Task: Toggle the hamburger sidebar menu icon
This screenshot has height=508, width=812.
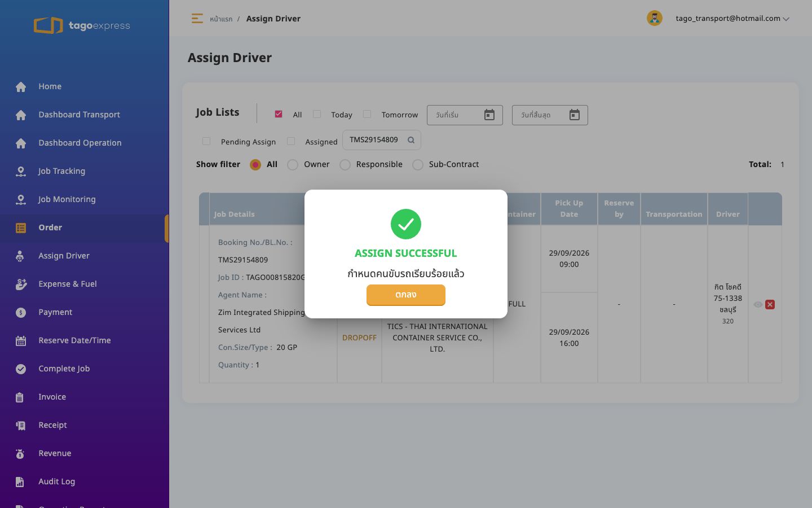Action: (197, 19)
